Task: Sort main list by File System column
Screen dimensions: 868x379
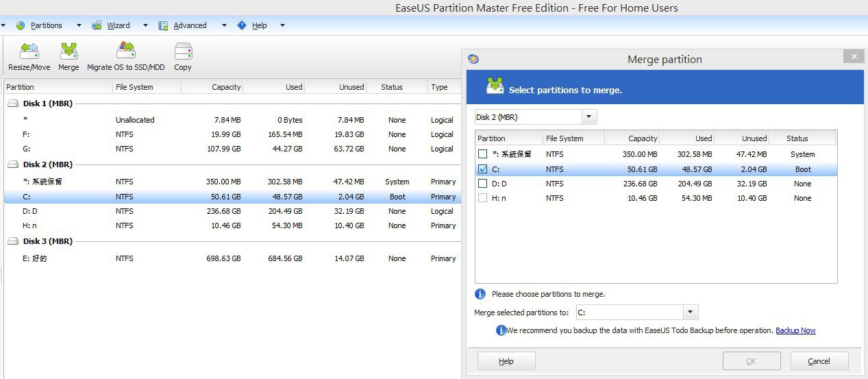Action: click(x=147, y=87)
